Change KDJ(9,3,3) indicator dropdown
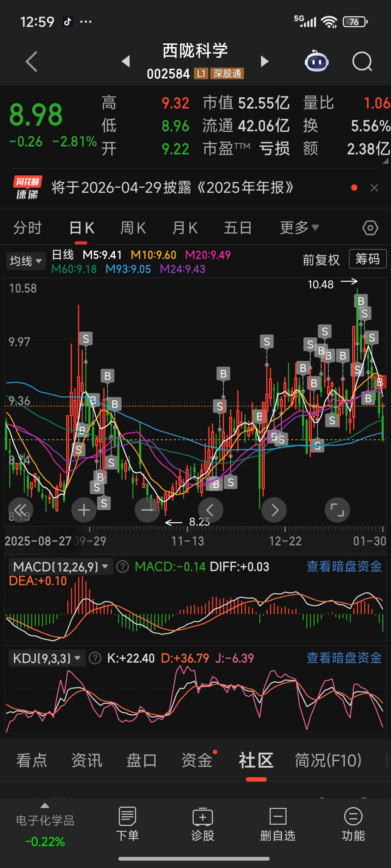Image resolution: width=391 pixels, height=868 pixels. tap(47, 658)
